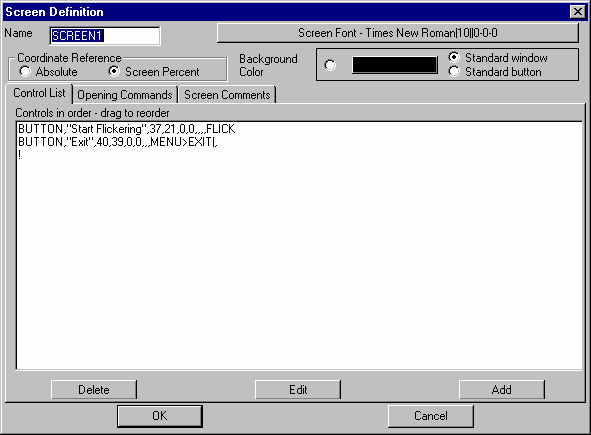The height and width of the screenshot is (435, 591).
Task: Click the Edit button
Action: (298, 389)
